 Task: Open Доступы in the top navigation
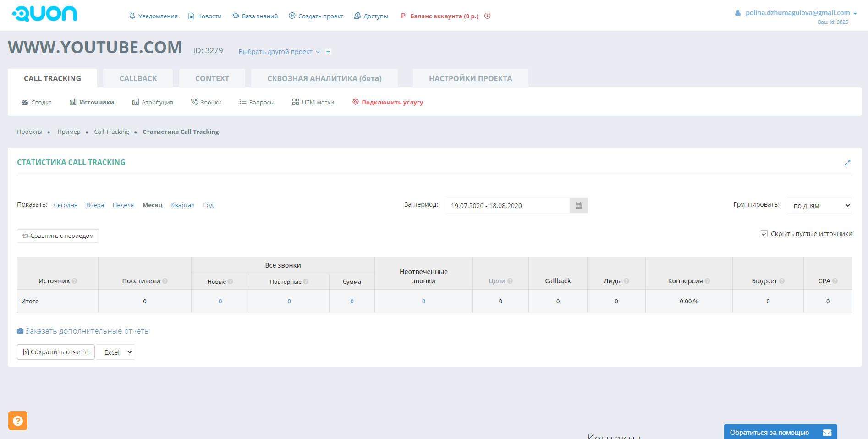click(371, 16)
